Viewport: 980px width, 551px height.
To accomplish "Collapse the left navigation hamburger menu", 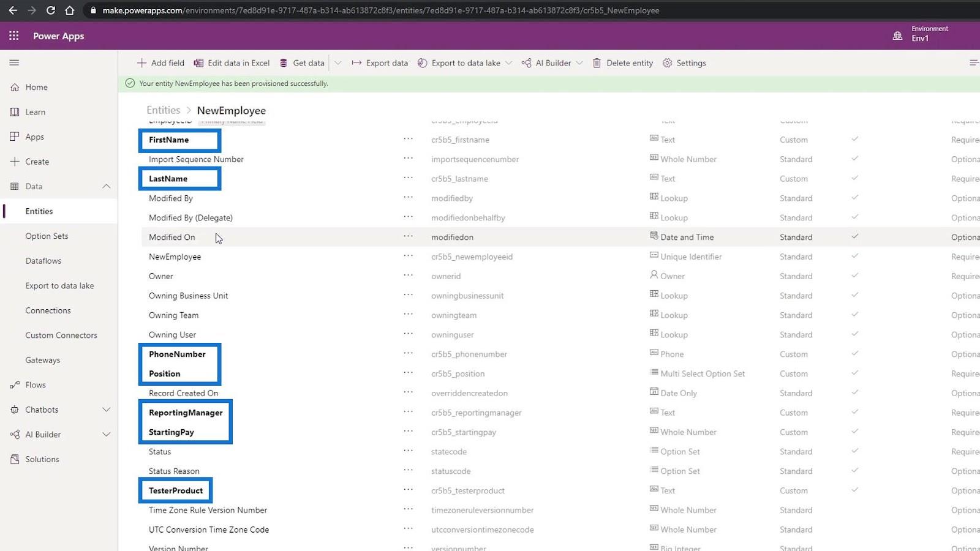I will [x=14, y=62].
